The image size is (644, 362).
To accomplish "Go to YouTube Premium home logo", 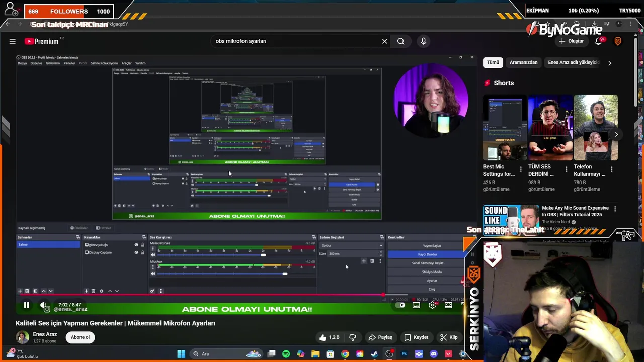I will click(x=41, y=41).
